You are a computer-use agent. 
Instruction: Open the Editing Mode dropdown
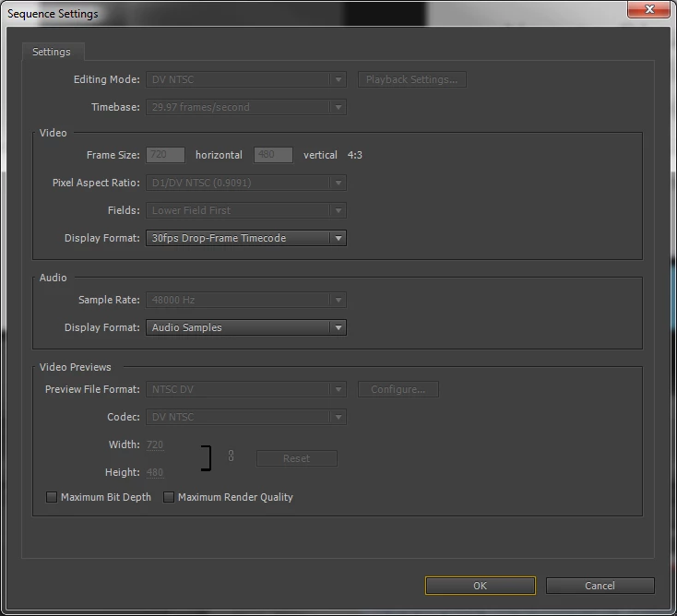246,79
